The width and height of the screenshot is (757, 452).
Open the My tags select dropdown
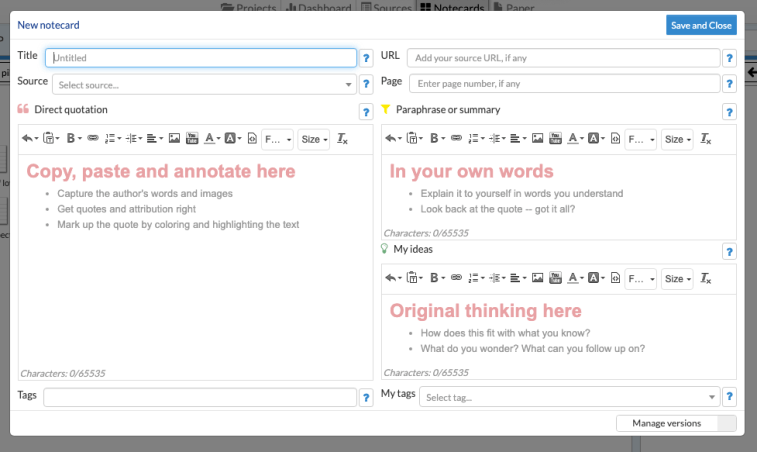point(570,397)
